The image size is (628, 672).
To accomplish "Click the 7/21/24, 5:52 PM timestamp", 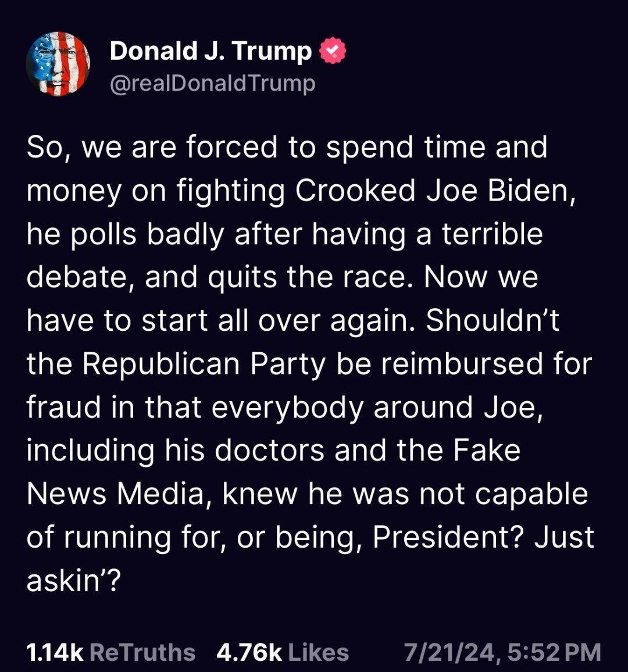I will click(502, 652).
